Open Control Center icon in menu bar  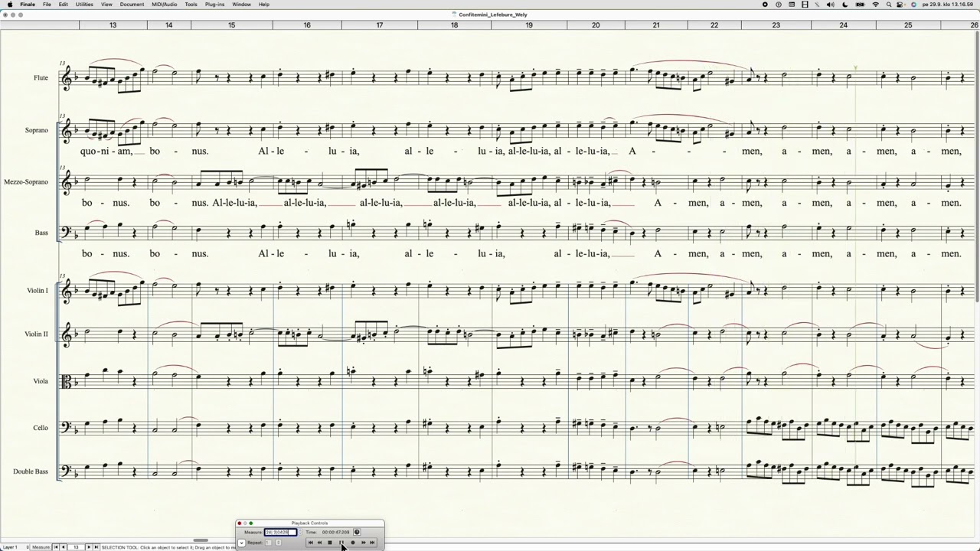pos(900,5)
